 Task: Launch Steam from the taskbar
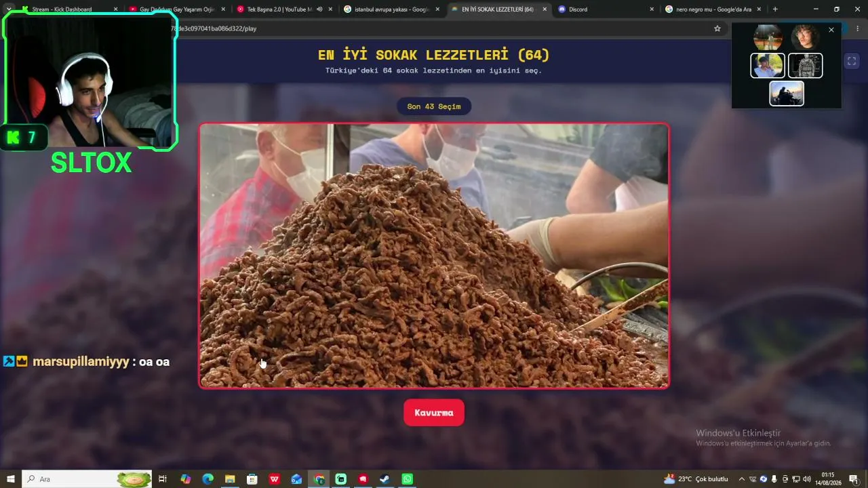click(384, 479)
